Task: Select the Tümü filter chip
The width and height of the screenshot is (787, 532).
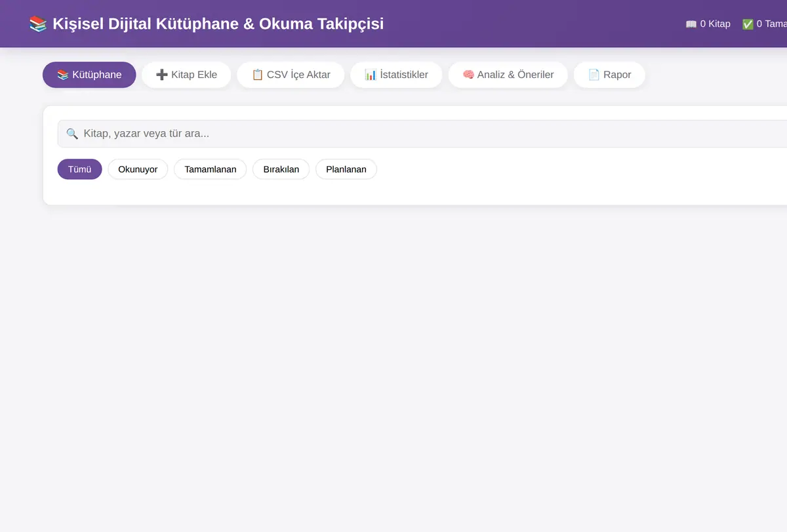Action: click(x=80, y=169)
